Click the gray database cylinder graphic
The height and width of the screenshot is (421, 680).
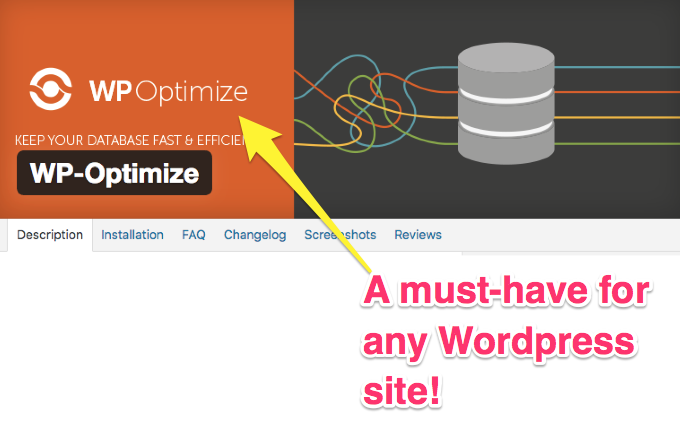506,103
